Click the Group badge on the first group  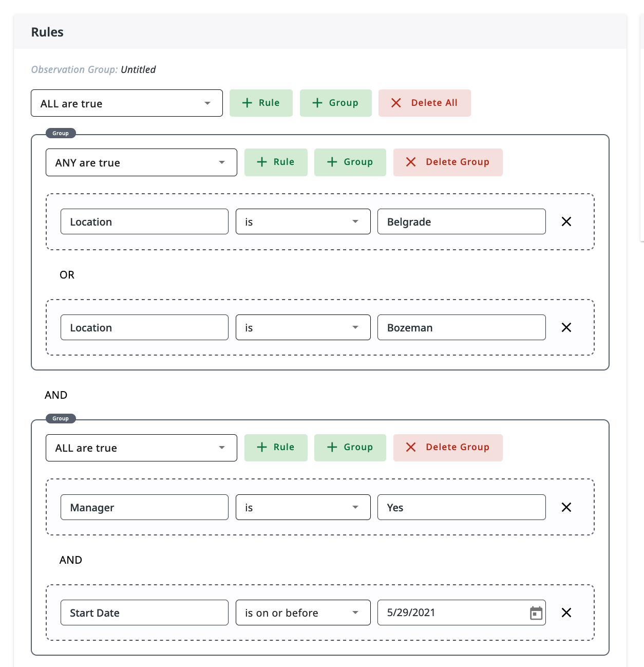coord(60,133)
